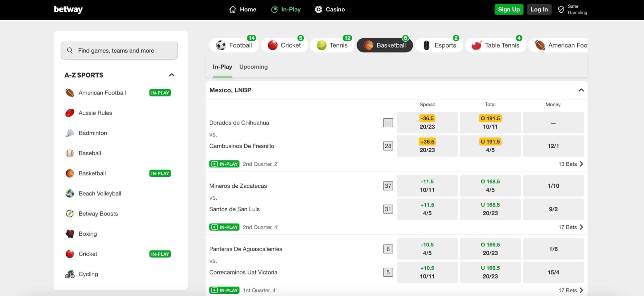644x296 pixels.
Task: Pick the Tennis ball sport chip
Action: coord(321,45)
